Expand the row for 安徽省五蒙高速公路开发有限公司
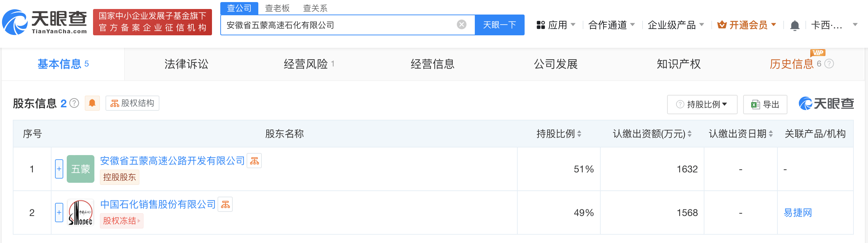Screen dimensions: 868x243 (59, 169)
